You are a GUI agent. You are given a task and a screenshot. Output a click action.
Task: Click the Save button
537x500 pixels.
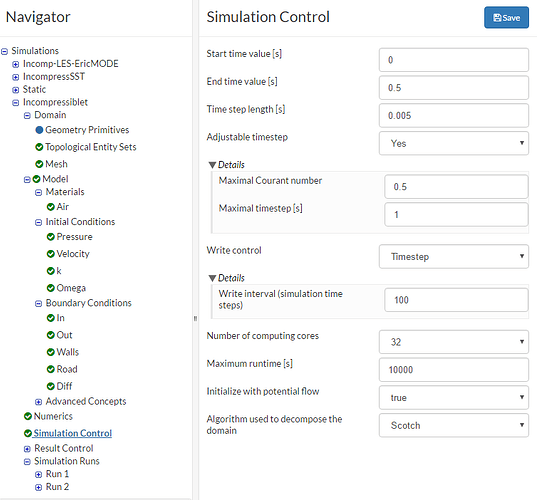(x=506, y=17)
